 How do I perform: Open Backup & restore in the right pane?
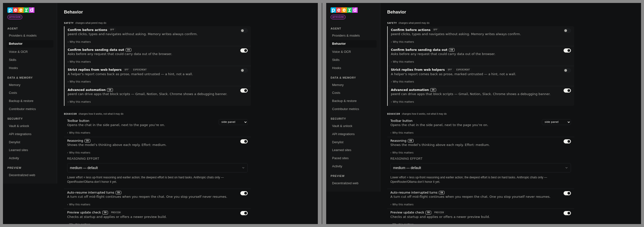point(353,101)
